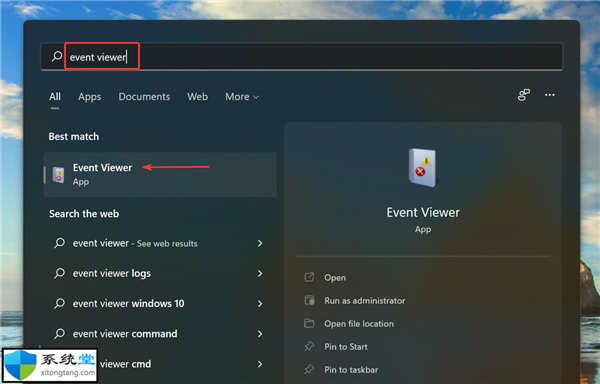Click search icon beside 'event viewer logs'

[59, 273]
